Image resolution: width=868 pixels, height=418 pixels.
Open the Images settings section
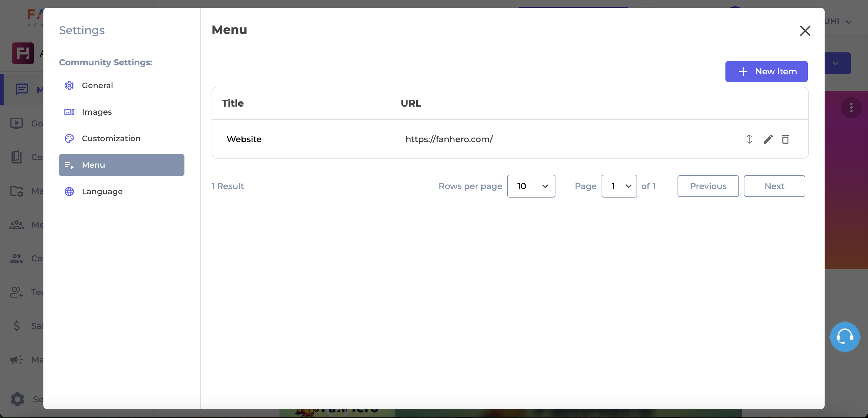click(97, 112)
